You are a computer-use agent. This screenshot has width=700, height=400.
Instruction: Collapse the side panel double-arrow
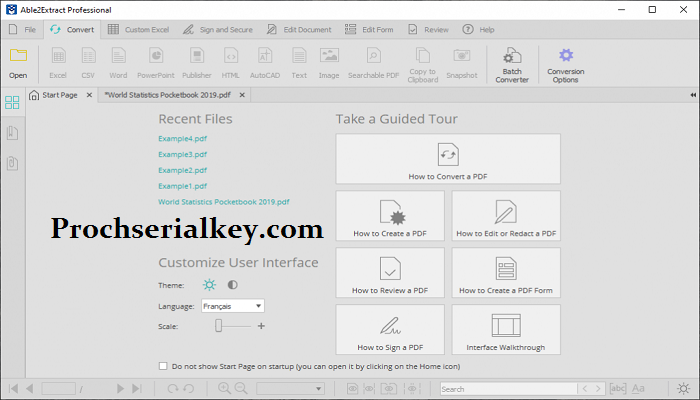click(x=693, y=95)
